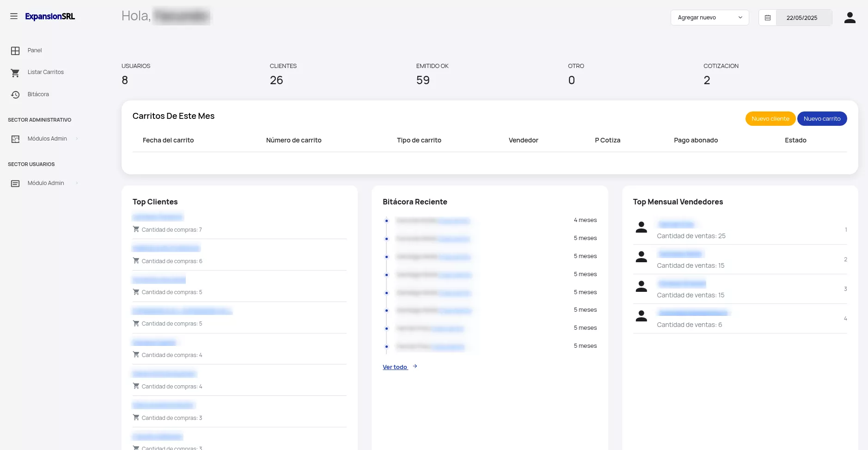Expand Módulo Admin chevron under Sector Usuarios

77,183
